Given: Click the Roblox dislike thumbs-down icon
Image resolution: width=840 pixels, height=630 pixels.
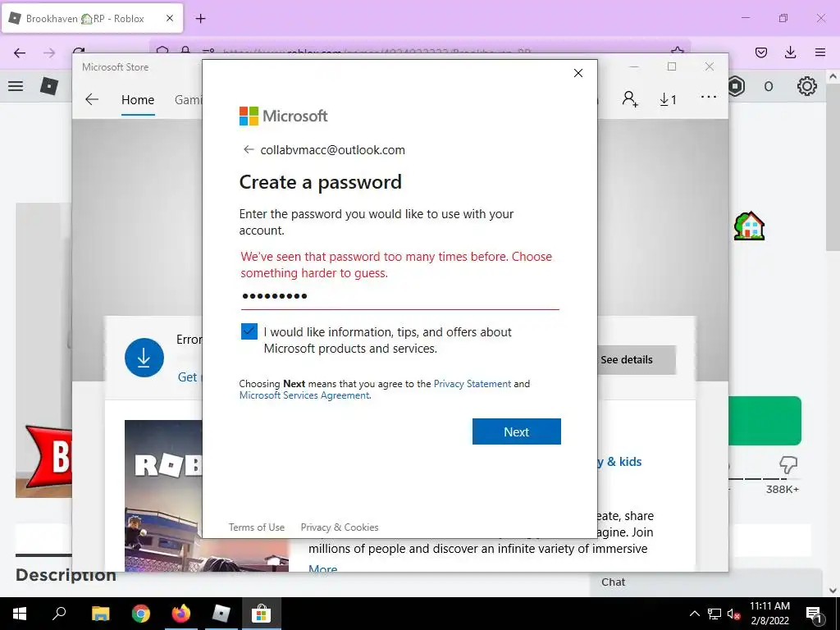Looking at the screenshot, I should coord(788,464).
